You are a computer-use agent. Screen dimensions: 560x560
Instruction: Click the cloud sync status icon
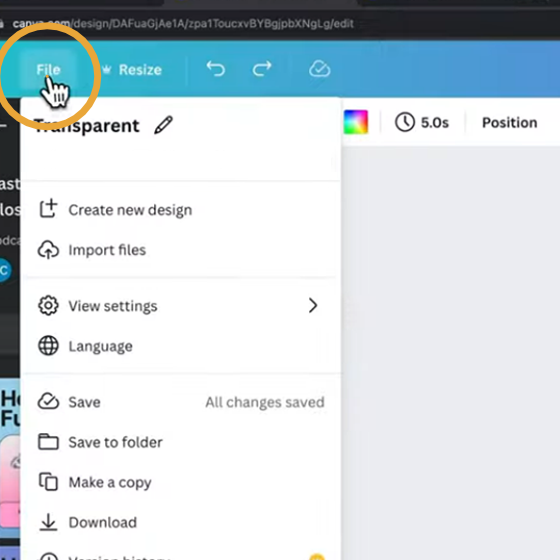tap(319, 69)
